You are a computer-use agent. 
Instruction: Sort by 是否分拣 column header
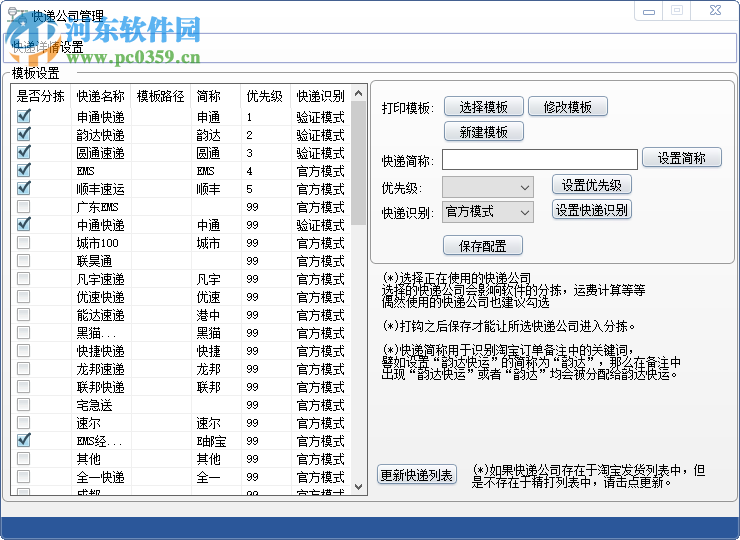(41, 96)
